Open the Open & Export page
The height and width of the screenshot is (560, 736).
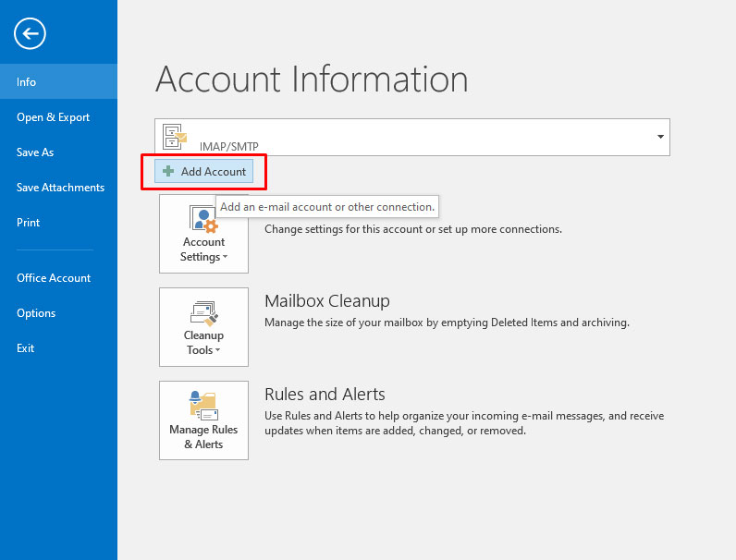tap(58, 116)
